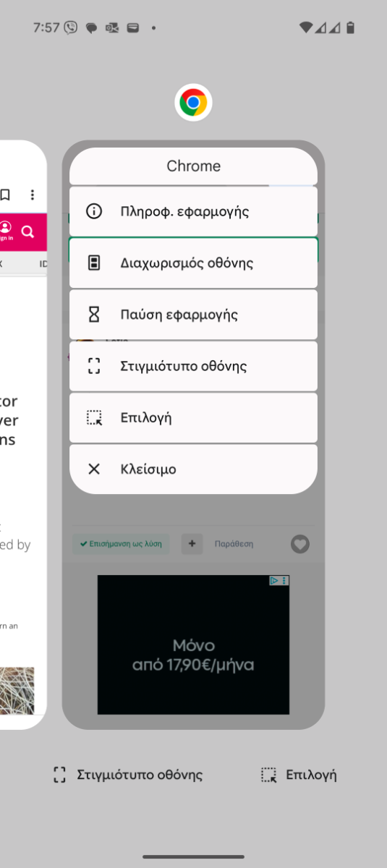This screenshot has width=387, height=868.
Task: Tap the plus button beside Παράθεση
Action: (x=192, y=543)
